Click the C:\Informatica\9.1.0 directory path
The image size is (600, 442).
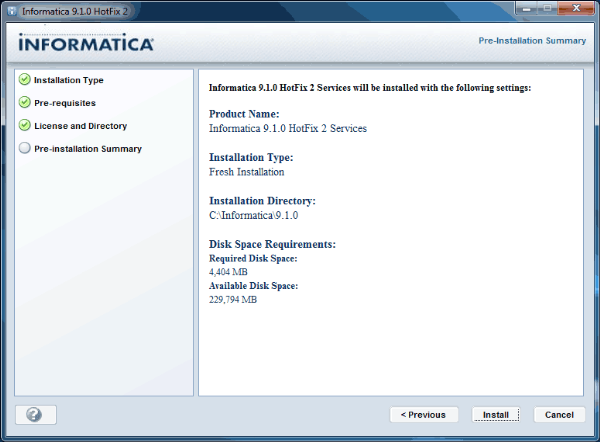[x=253, y=215]
